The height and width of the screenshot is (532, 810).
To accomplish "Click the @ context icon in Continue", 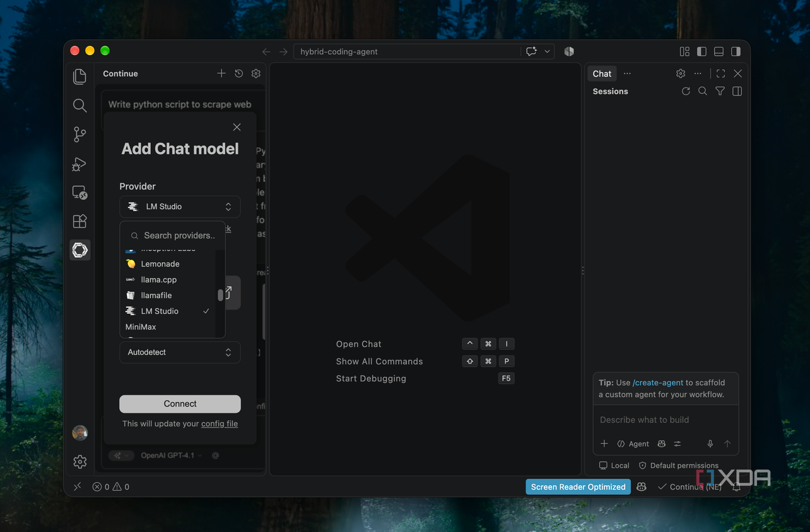I will point(215,455).
